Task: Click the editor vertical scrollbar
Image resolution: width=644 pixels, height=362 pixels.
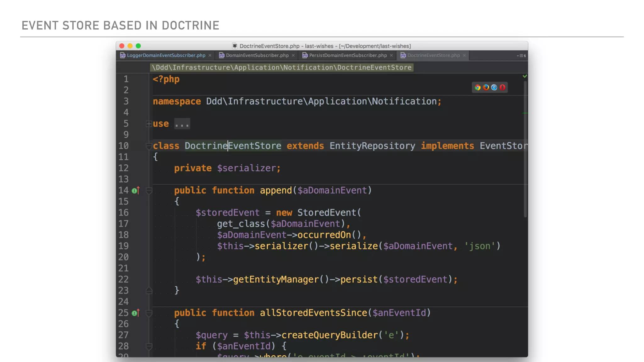Action: pos(525,149)
